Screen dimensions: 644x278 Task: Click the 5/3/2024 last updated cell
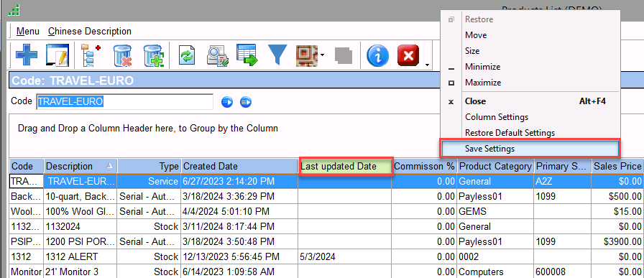point(345,257)
